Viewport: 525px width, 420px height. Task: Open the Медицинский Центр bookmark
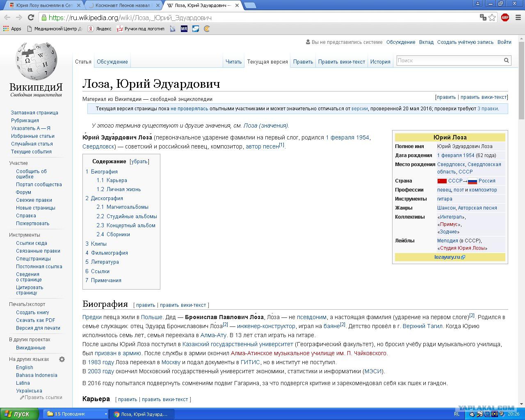[55, 29]
